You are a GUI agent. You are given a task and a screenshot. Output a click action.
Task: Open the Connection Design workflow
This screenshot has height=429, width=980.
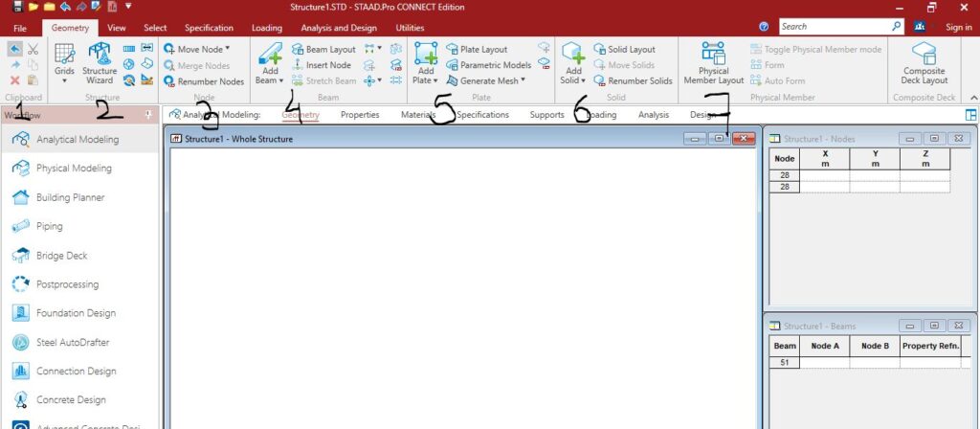pyautogui.click(x=79, y=372)
